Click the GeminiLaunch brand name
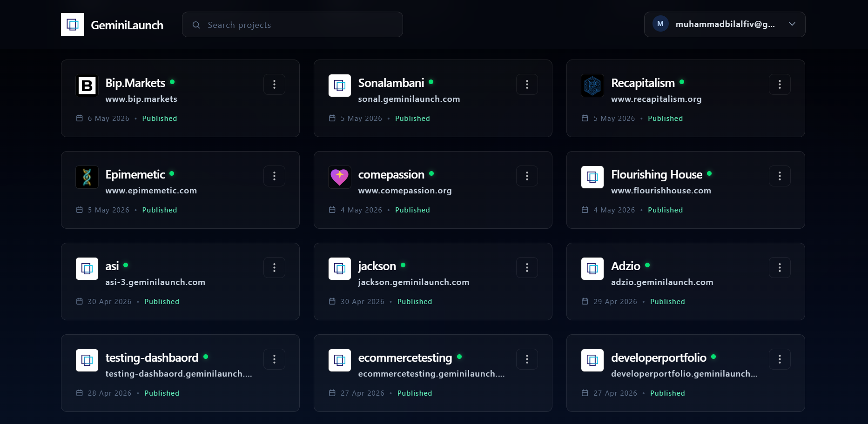This screenshot has width=868, height=424. point(127,25)
